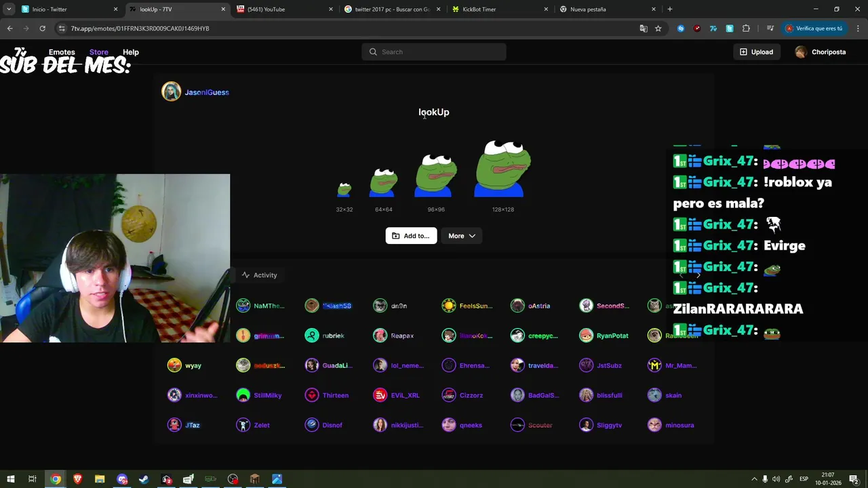Image resolution: width=868 pixels, height=488 pixels.
Task: Click the search magnifier icon
Action: point(373,52)
